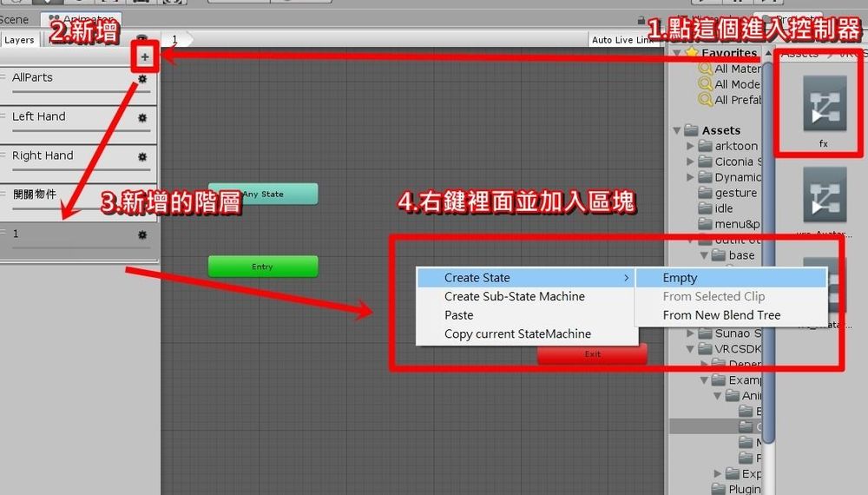
Task: Open settings gear for Right Hand layer
Action: tap(142, 156)
